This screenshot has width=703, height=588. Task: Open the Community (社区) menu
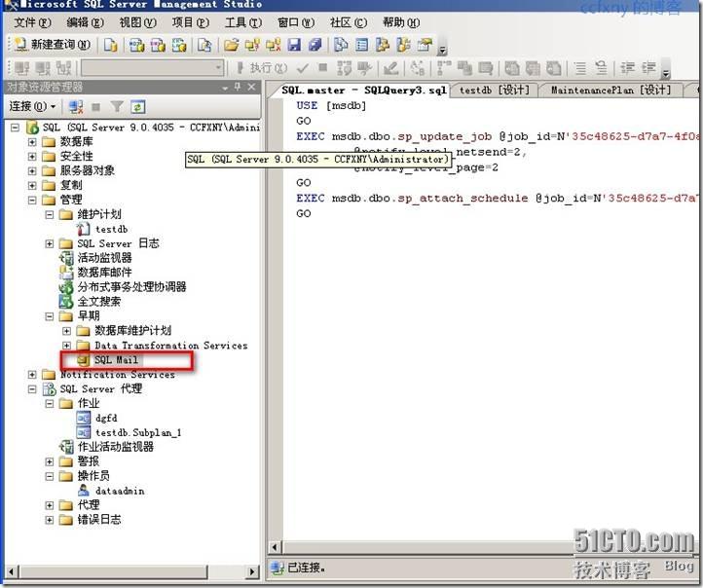(x=349, y=22)
